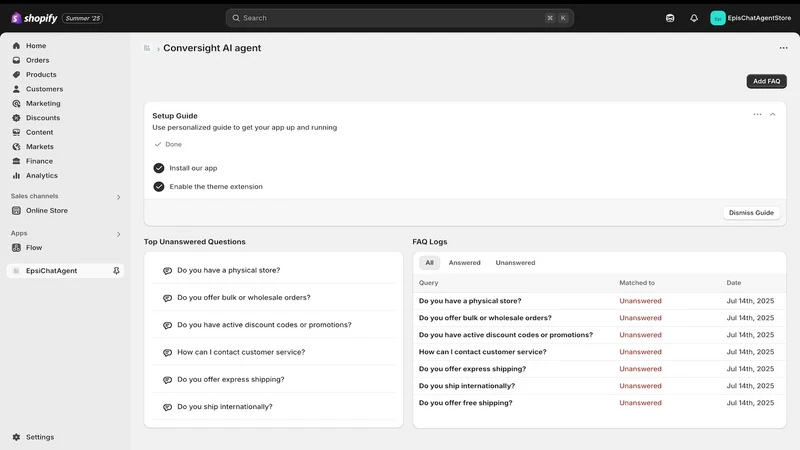Open the Settings gear icon
The height and width of the screenshot is (450, 800).
pos(16,437)
